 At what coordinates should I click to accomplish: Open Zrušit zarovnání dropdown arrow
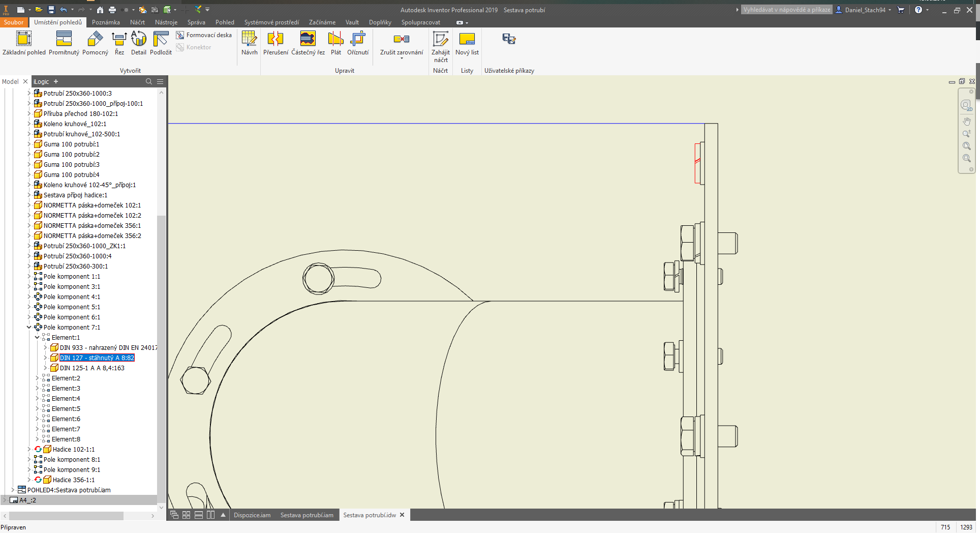pos(402,58)
